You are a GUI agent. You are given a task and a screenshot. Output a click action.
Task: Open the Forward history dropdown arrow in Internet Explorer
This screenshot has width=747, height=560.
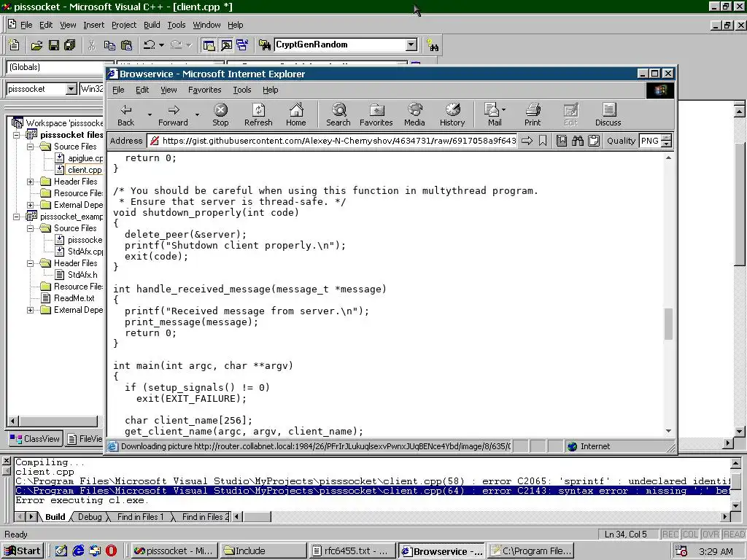pos(197,114)
